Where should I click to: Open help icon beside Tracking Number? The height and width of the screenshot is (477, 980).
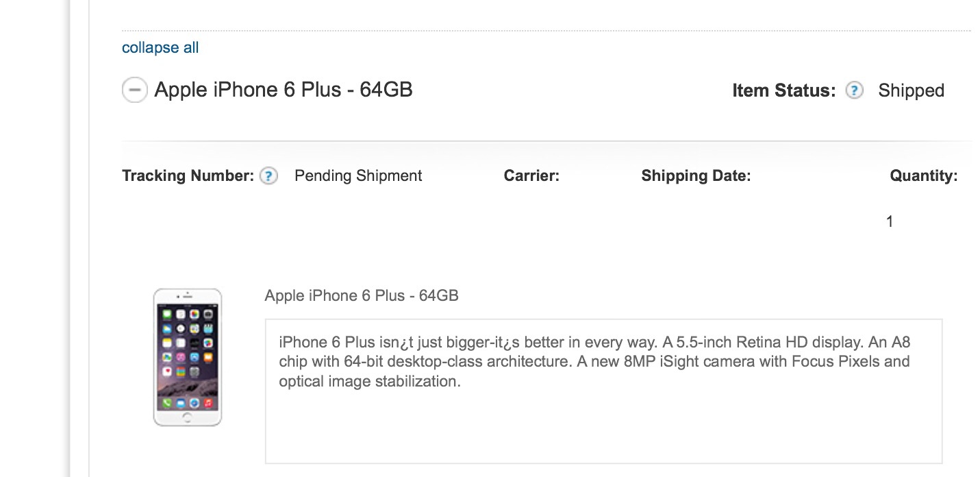pyautogui.click(x=268, y=176)
